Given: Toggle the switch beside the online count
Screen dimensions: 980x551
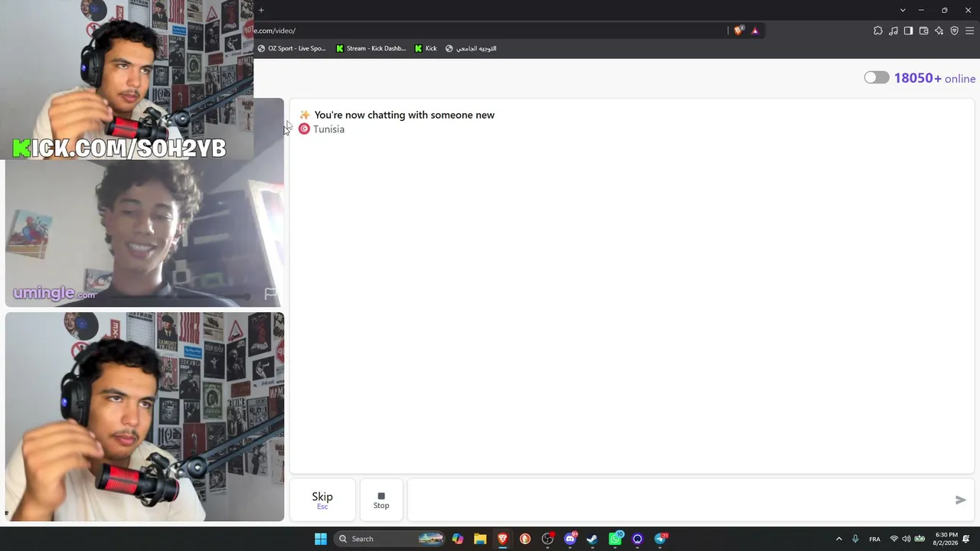Looking at the screenshot, I should [x=877, y=77].
